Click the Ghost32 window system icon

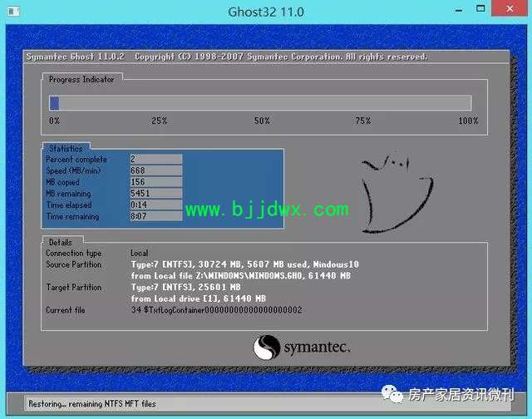click(x=13, y=12)
